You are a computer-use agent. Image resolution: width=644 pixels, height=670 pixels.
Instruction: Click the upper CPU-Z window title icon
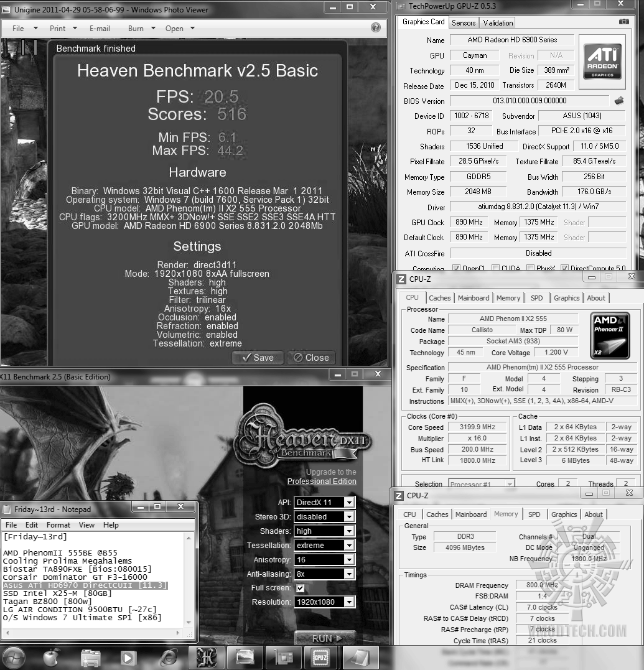pyautogui.click(x=401, y=279)
